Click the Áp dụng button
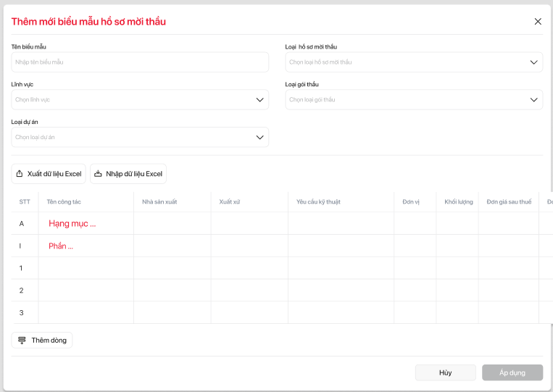The image size is (553, 392). (x=512, y=372)
